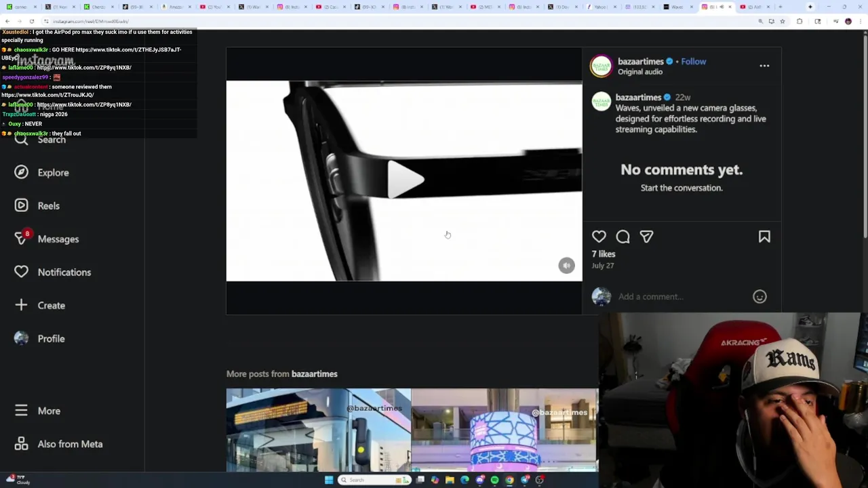Click the Add a comment field
The image size is (868, 488).
coord(684,296)
